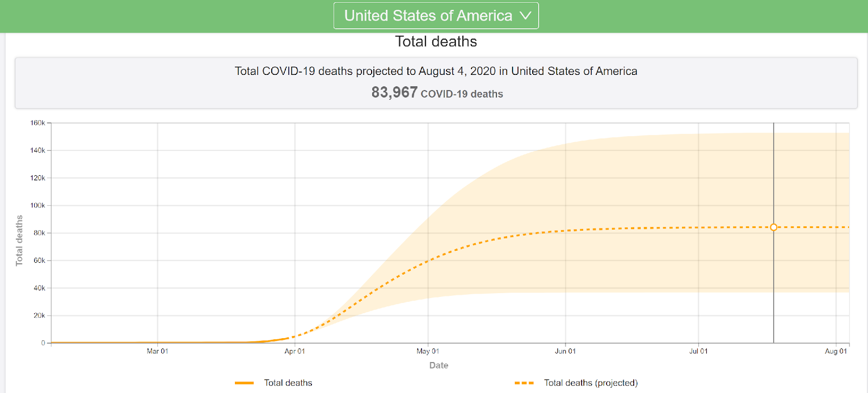Click the 100k y-axis tick label

(x=38, y=206)
